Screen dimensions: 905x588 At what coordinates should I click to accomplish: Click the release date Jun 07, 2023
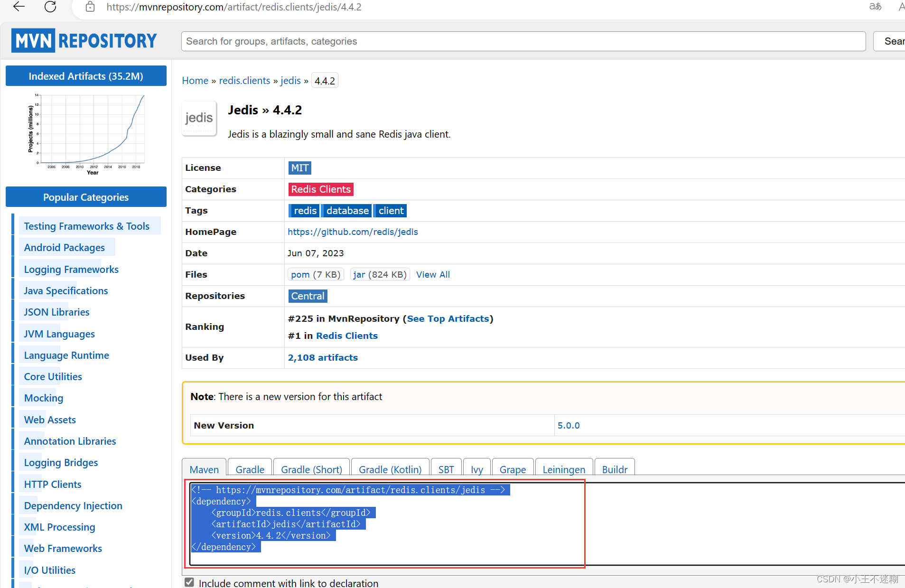point(316,253)
